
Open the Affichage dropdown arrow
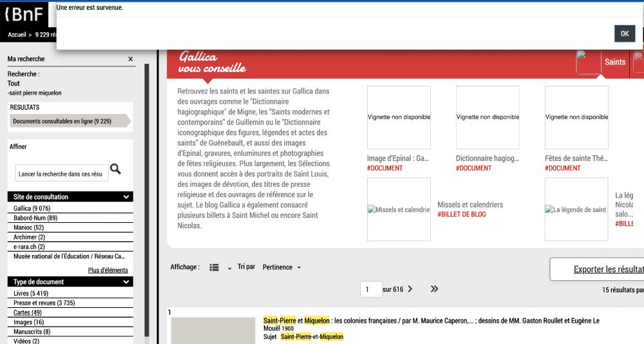pyautogui.click(x=230, y=269)
